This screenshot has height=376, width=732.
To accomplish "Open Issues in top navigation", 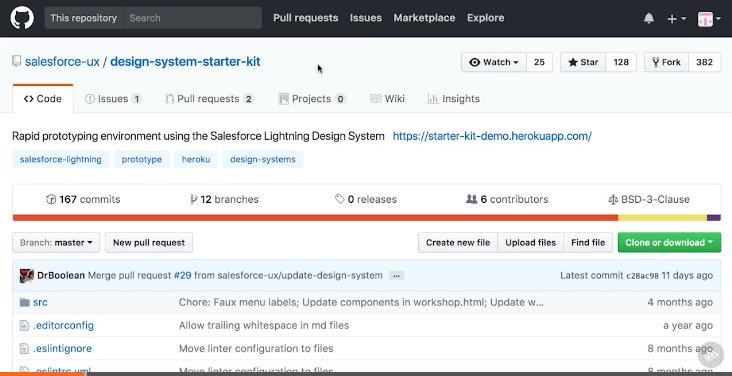I will (x=366, y=18).
